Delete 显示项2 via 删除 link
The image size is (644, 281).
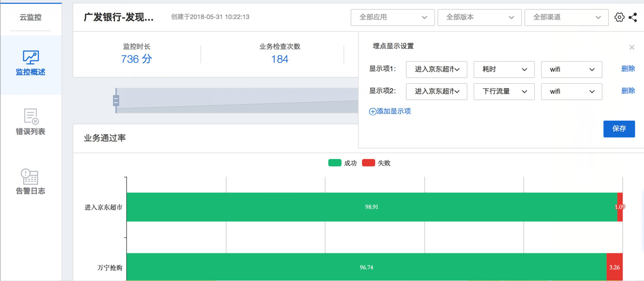coord(628,91)
